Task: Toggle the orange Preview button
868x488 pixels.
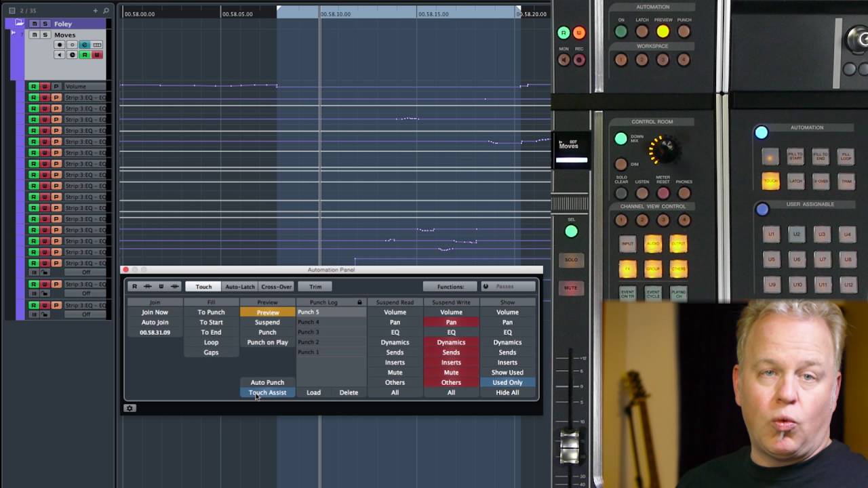Action: [267, 312]
